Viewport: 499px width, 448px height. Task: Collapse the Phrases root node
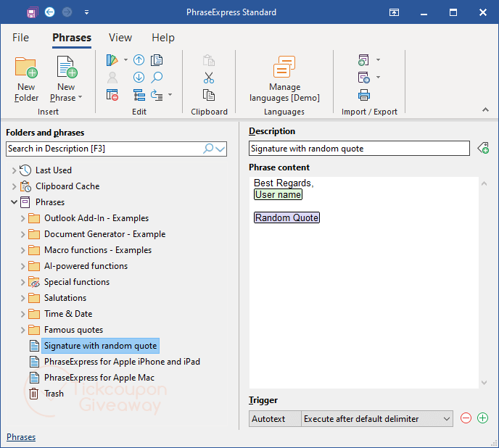tap(14, 202)
